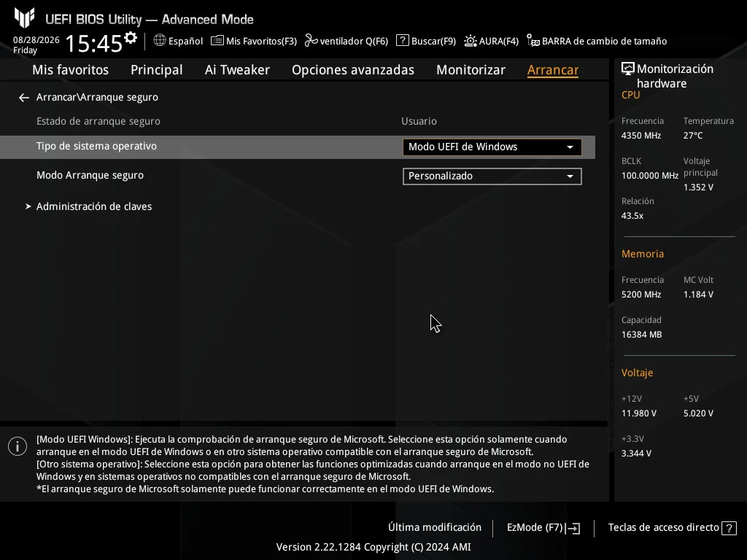The width and height of the screenshot is (747, 560).
Task: Click BCLK value 100.0000 MHz
Action: pyautogui.click(x=649, y=175)
